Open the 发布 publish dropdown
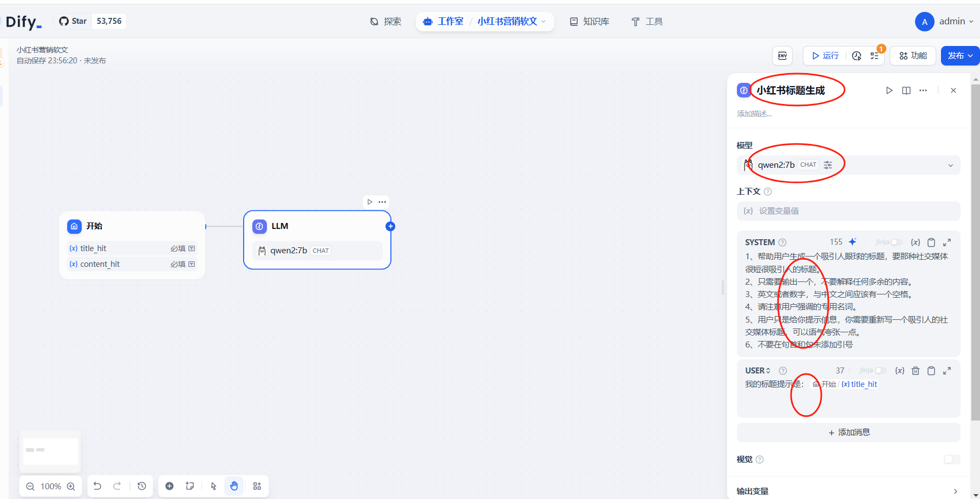Image resolution: width=980 pixels, height=499 pixels. 960,56
